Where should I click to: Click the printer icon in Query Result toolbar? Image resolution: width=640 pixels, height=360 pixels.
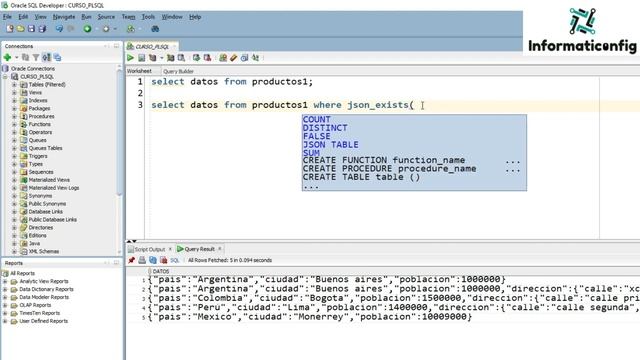click(x=142, y=260)
